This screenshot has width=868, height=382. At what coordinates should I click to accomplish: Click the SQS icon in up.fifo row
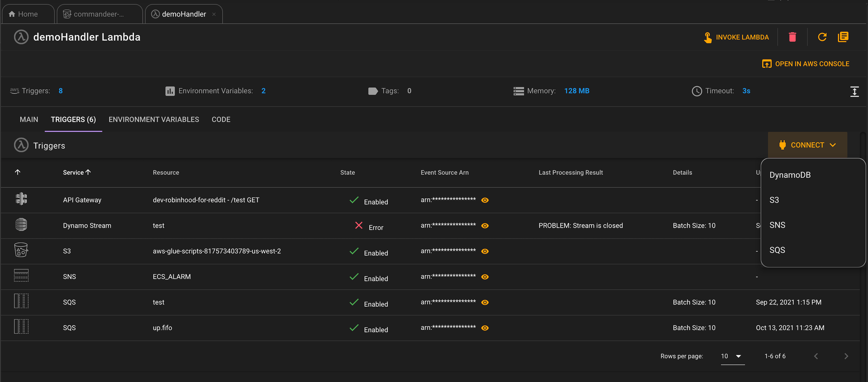pos(21,327)
